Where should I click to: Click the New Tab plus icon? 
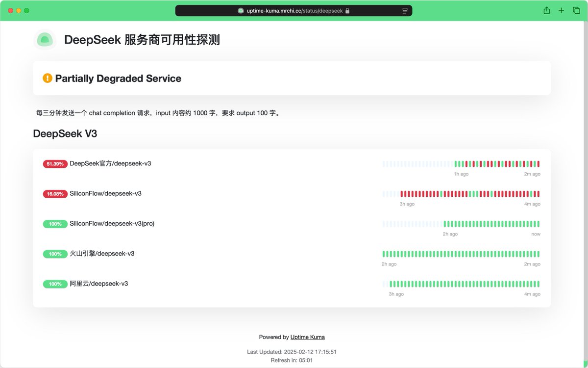(x=561, y=10)
